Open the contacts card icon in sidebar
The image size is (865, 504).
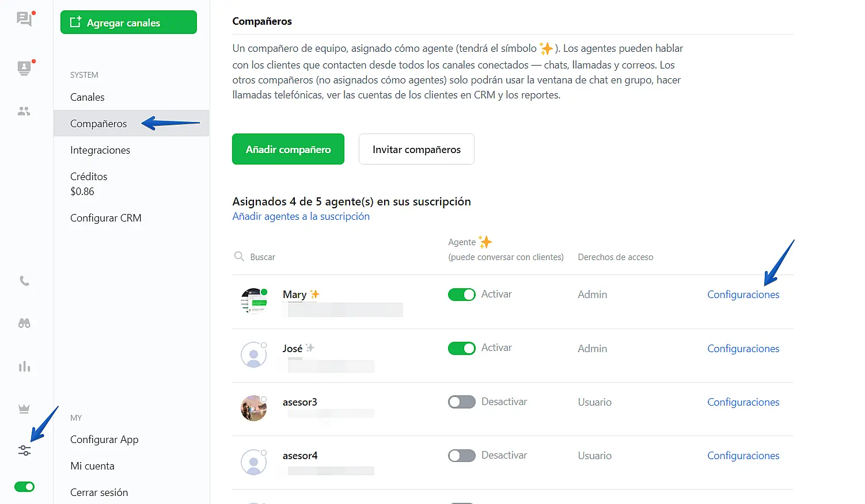(24, 68)
